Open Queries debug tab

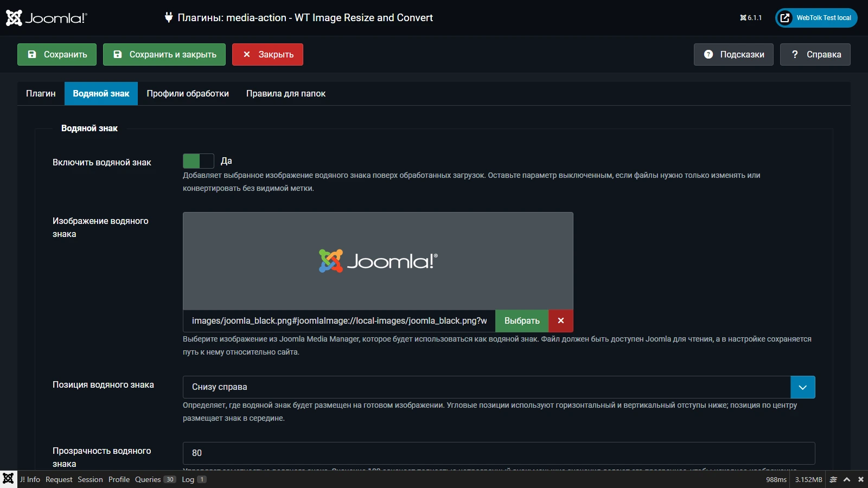(155, 479)
